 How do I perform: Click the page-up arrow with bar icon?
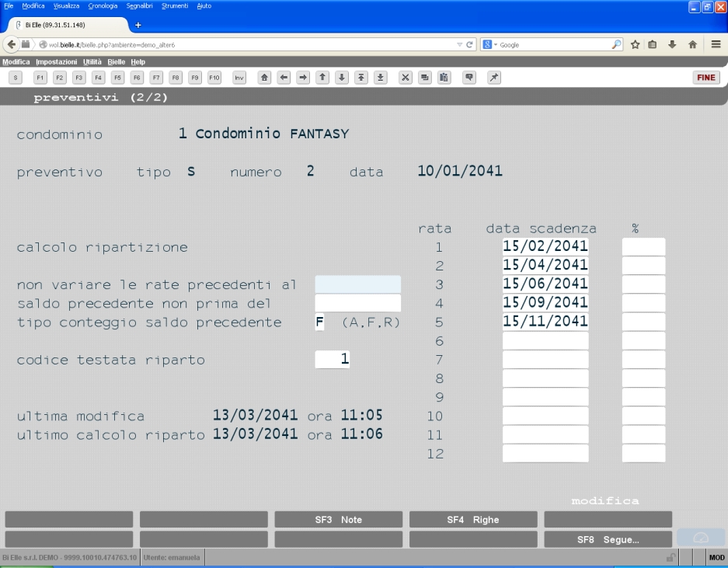point(361,78)
